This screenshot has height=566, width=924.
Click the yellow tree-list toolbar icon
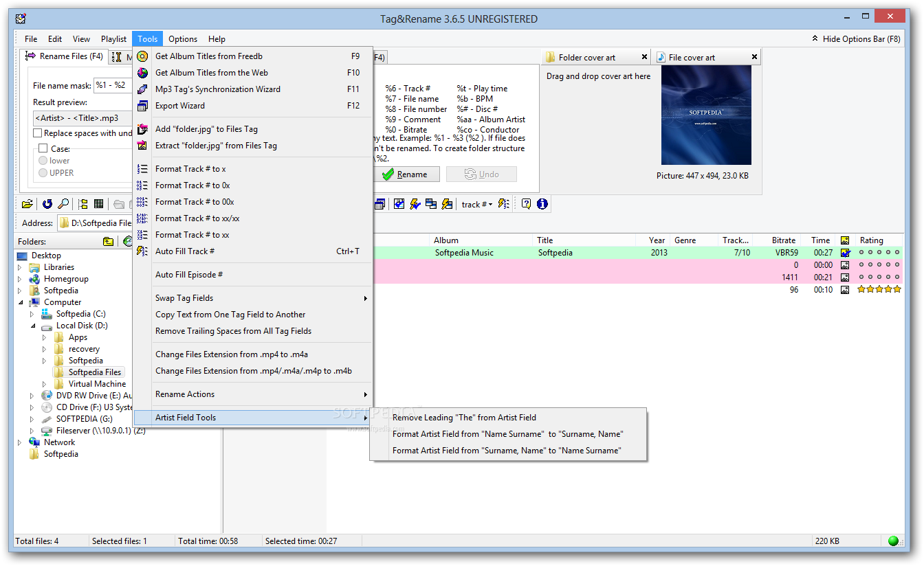[x=83, y=204]
